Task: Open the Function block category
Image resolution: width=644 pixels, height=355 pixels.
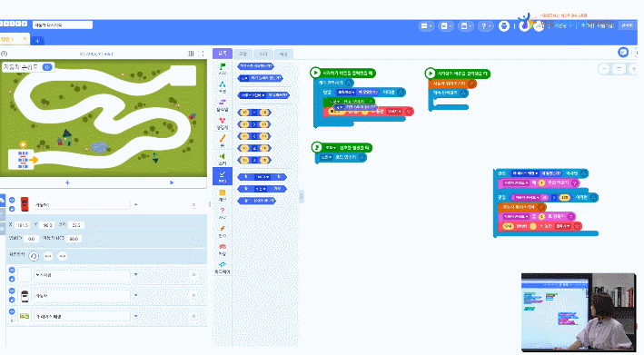Action: (x=223, y=231)
